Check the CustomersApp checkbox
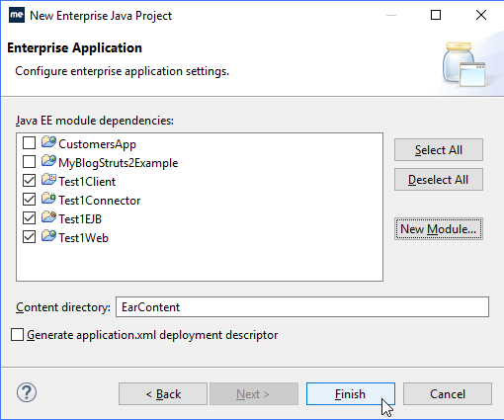The image size is (504, 420). coord(29,143)
